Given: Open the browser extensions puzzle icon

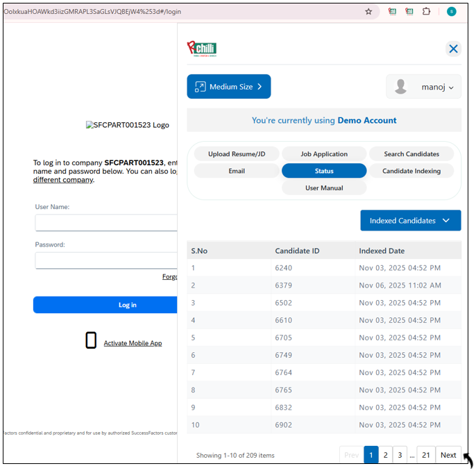Looking at the screenshot, I should click(x=427, y=12).
